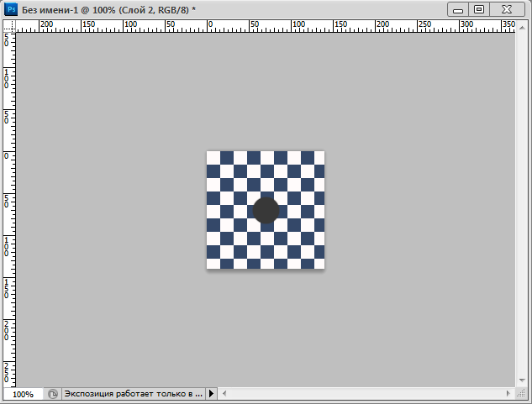Open the status bar info options arrow
532x404 pixels.
pyautogui.click(x=211, y=394)
